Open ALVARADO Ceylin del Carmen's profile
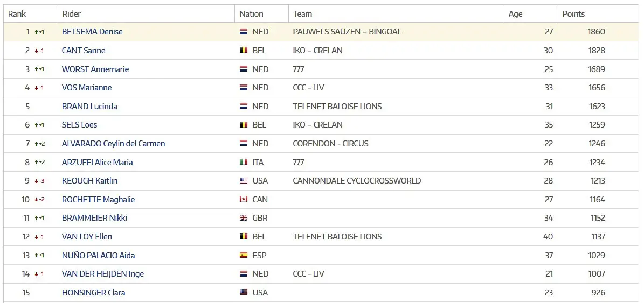The width and height of the screenshot is (644, 303). click(113, 144)
